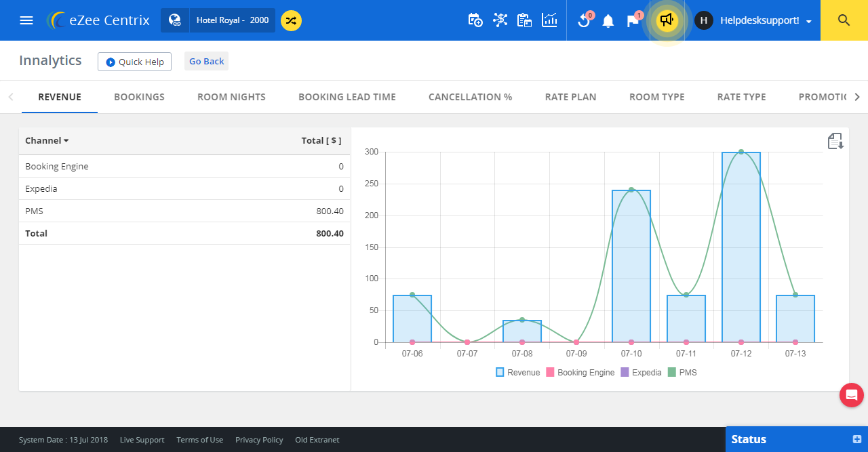Switch to the Bookings tab
Screen dimensions: 868x452
coord(139,97)
